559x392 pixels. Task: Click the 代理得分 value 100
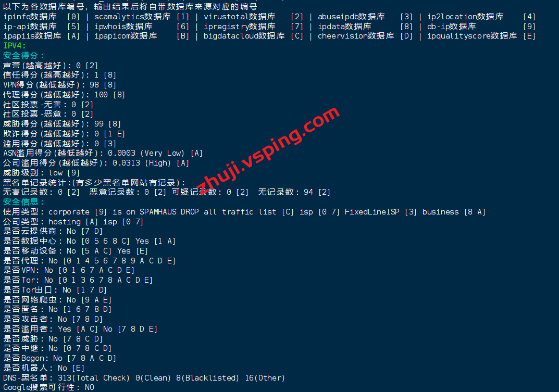tap(101, 94)
